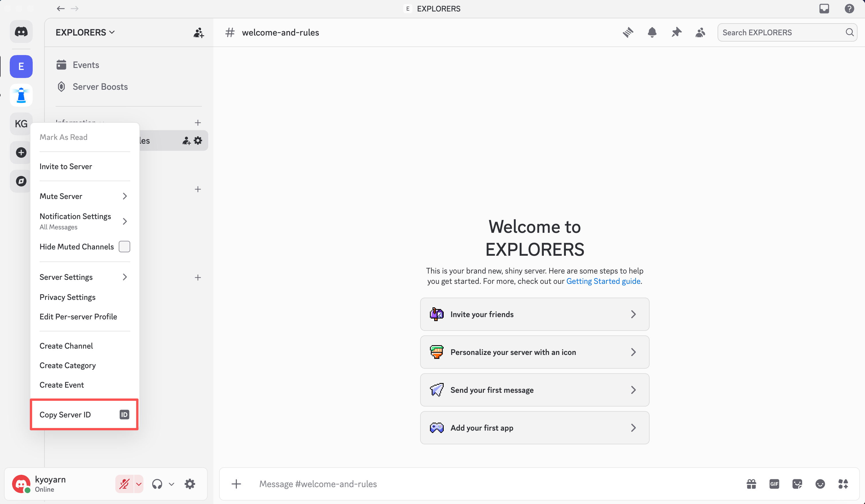This screenshot has width=865, height=504.
Task: Click the message attachment plus button
Action: tap(236, 484)
